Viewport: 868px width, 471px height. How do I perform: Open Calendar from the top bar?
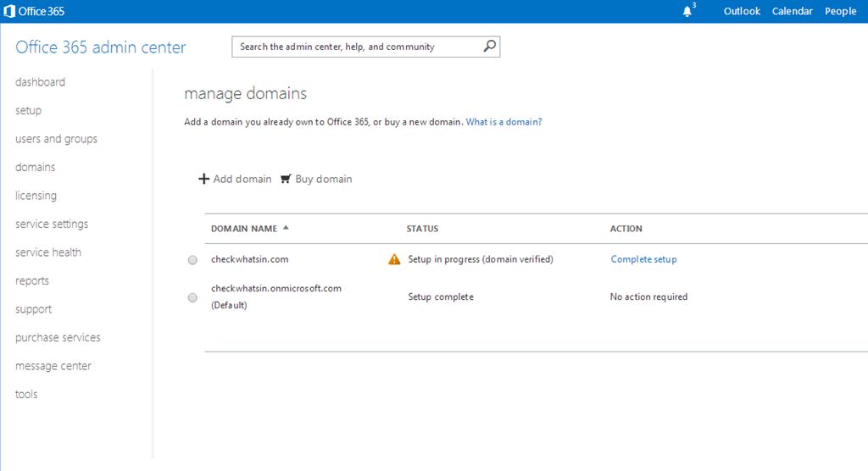pos(793,11)
